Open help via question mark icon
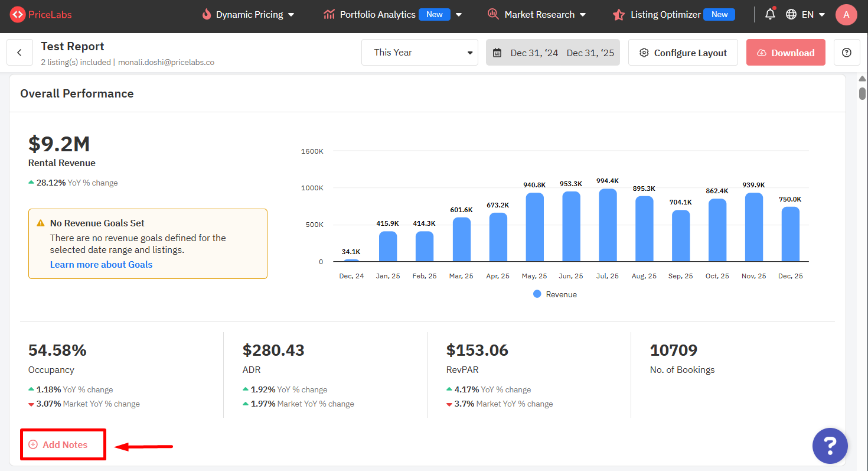The image size is (868, 471). [x=846, y=53]
